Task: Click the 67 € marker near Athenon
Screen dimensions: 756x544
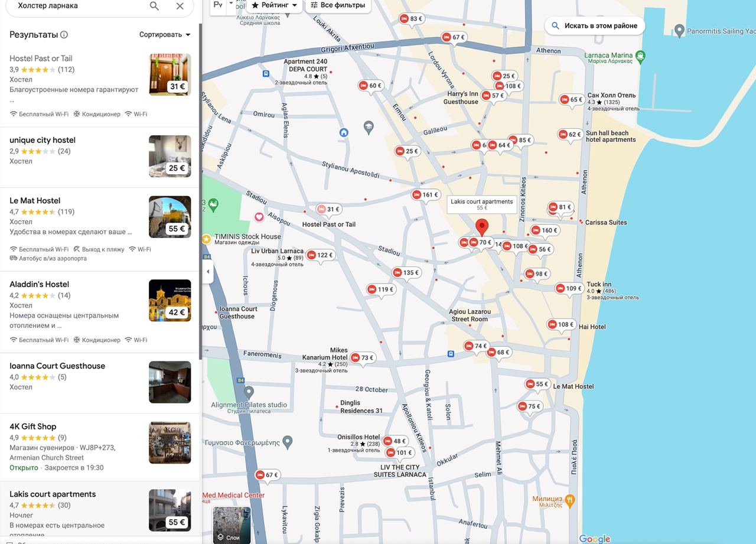Action: 454,37
